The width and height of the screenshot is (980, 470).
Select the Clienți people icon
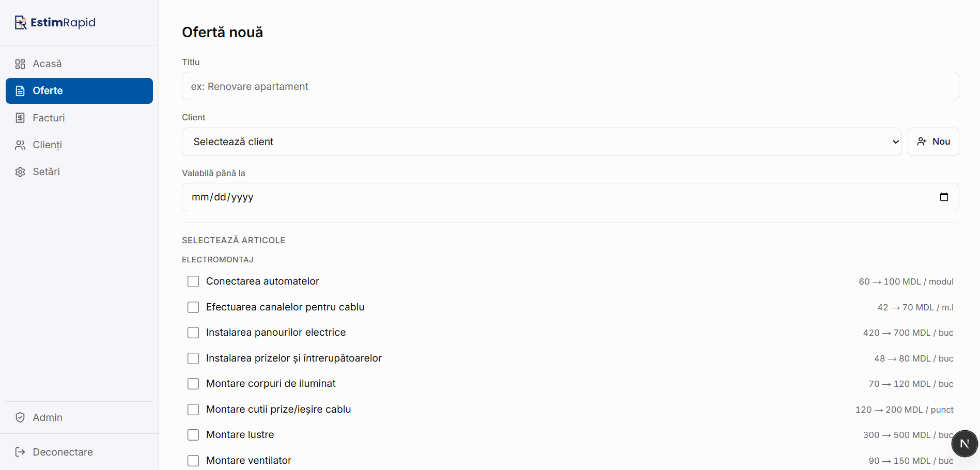20,145
